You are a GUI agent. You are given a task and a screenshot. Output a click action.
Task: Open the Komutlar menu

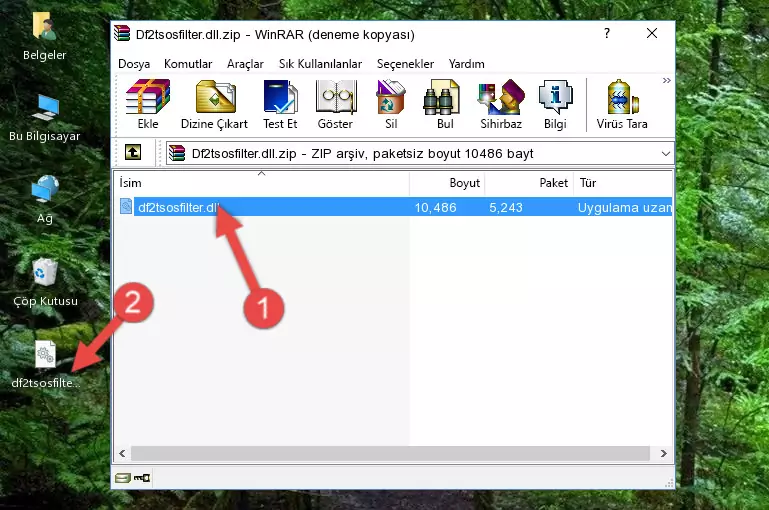click(188, 64)
